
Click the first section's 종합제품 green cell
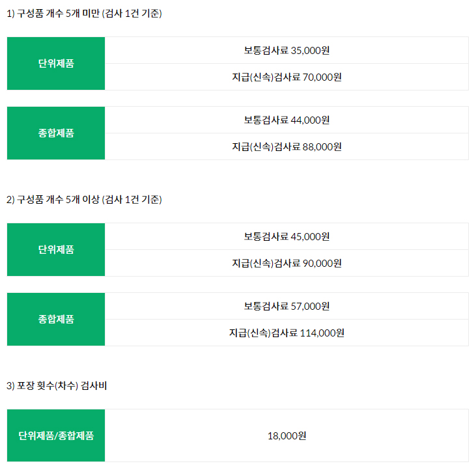(x=56, y=133)
